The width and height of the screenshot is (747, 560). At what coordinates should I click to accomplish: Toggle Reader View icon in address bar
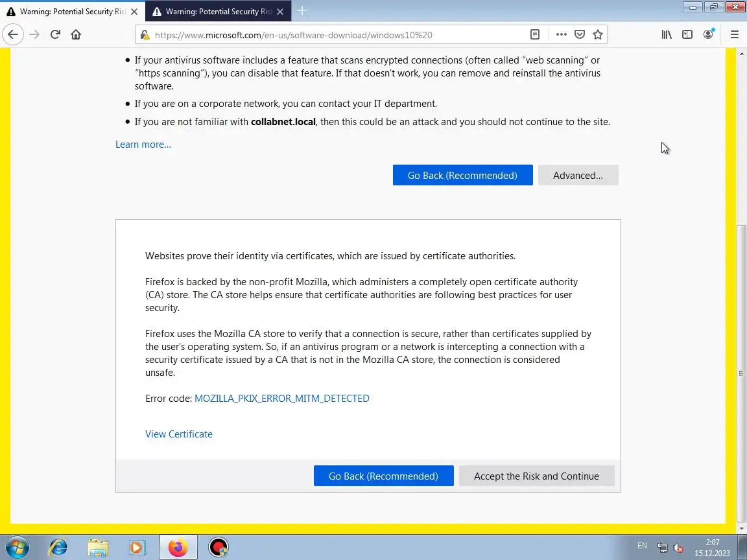[535, 35]
